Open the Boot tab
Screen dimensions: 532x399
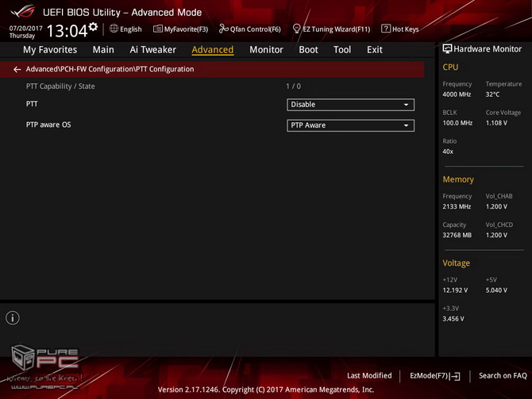point(308,50)
